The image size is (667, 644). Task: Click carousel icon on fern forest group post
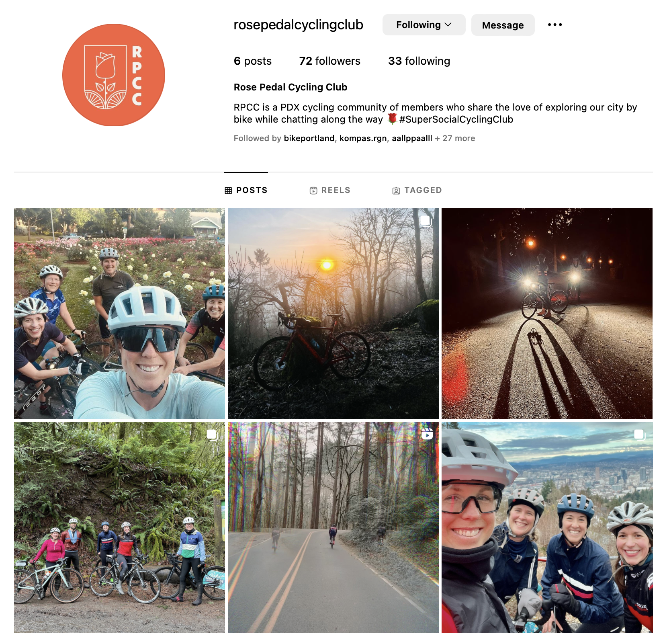point(212,435)
